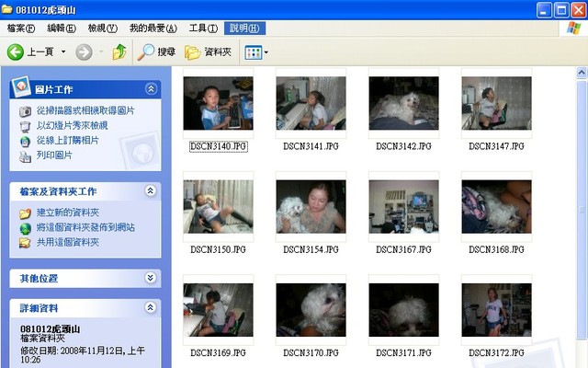Click the Windows flag logo
This screenshot has height=368, width=588.
[x=573, y=29]
